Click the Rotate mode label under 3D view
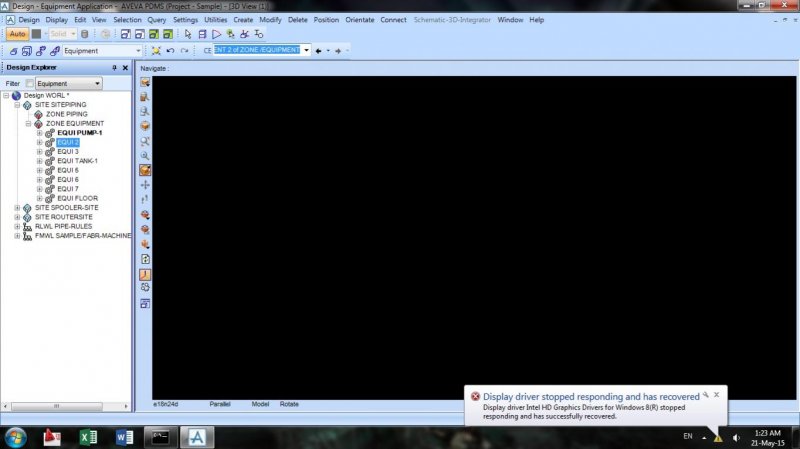The image size is (800, 449). 289,404
